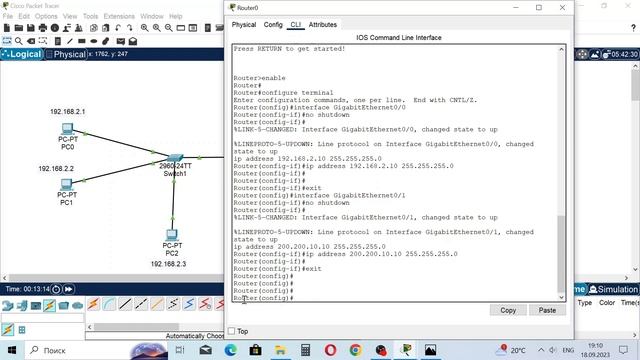Select the Draw Line tool

pos(70,41)
